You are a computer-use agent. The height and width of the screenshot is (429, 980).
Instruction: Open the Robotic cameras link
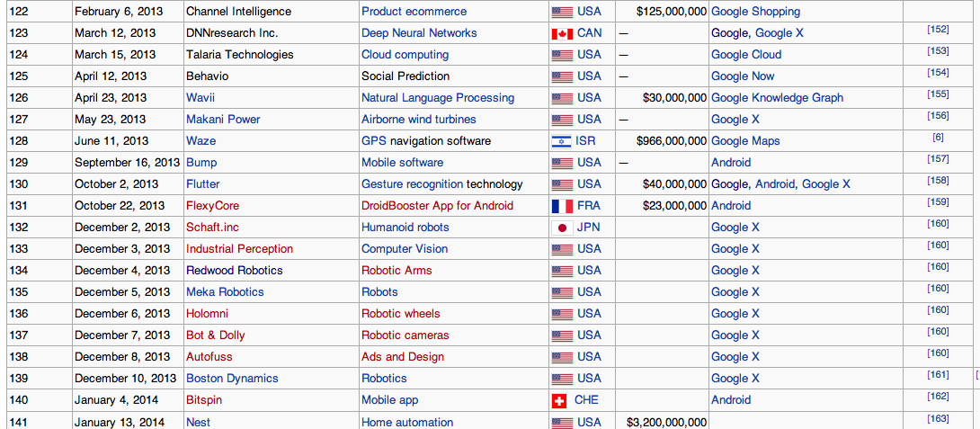tap(405, 335)
